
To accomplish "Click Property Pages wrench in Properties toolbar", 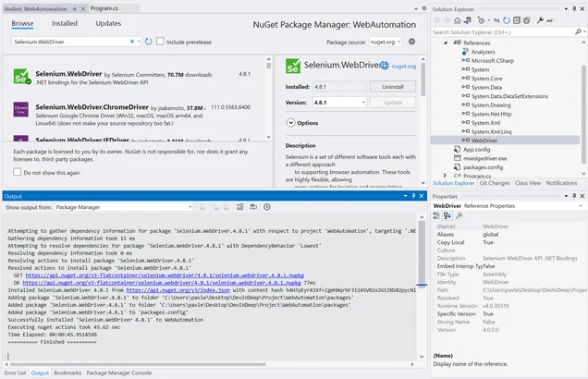I will (459, 215).
